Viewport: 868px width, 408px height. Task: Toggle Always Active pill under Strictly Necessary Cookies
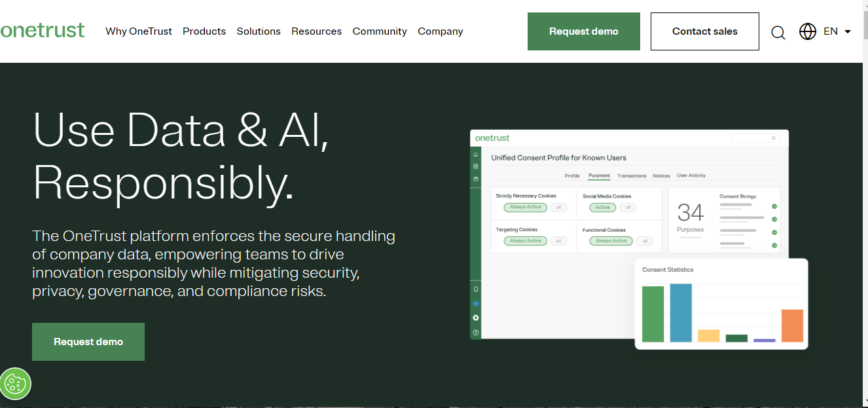[x=526, y=207]
